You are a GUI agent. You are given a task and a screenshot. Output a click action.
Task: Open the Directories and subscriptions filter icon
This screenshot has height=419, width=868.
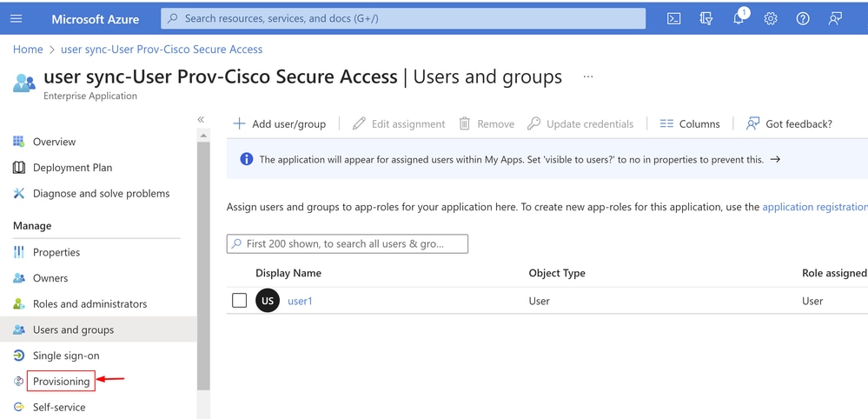(706, 18)
